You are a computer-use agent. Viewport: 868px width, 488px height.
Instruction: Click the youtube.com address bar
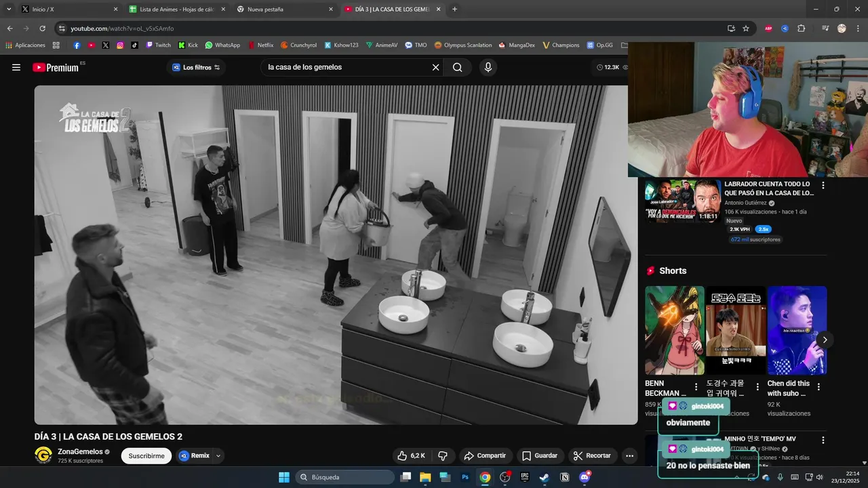387,28
